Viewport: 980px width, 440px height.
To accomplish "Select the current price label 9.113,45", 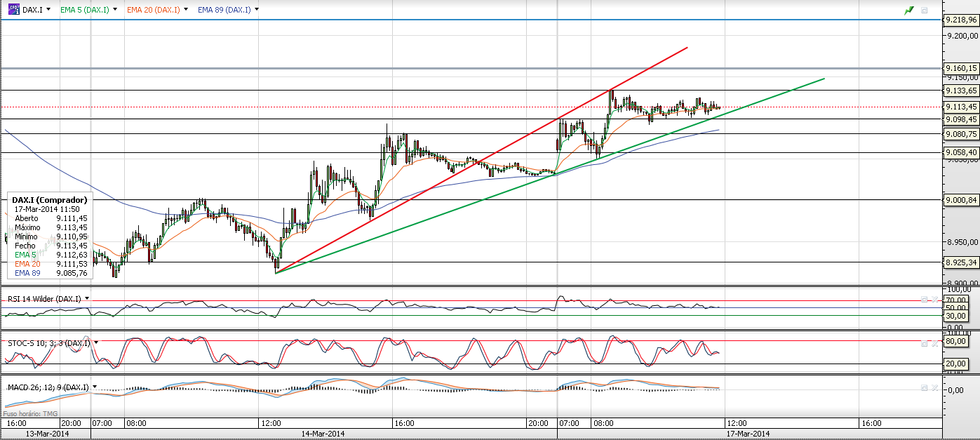I will 962,107.
